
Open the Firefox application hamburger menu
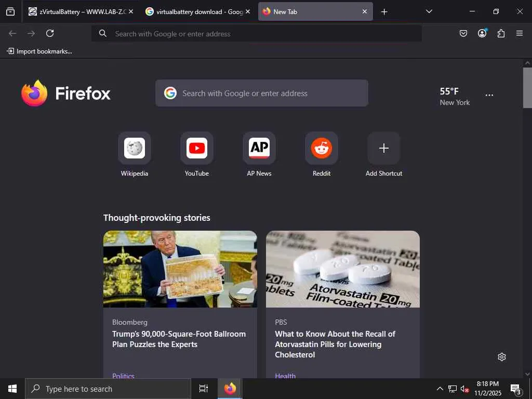tap(520, 33)
